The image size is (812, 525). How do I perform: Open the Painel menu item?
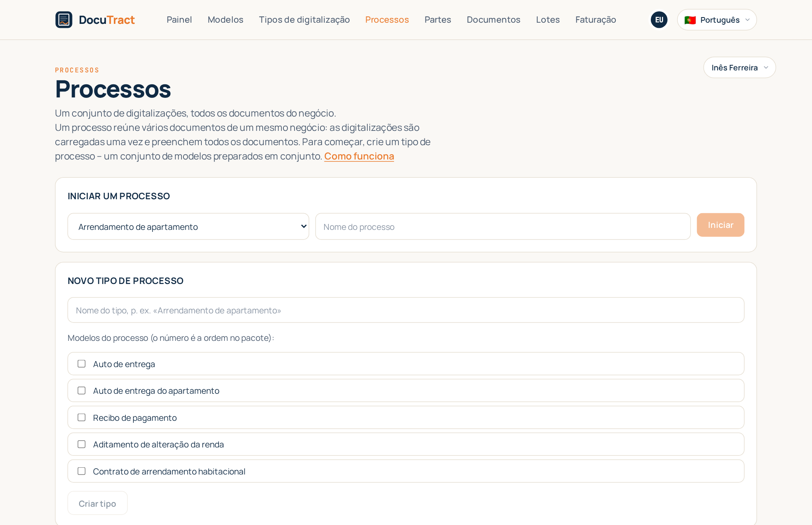[x=179, y=19]
